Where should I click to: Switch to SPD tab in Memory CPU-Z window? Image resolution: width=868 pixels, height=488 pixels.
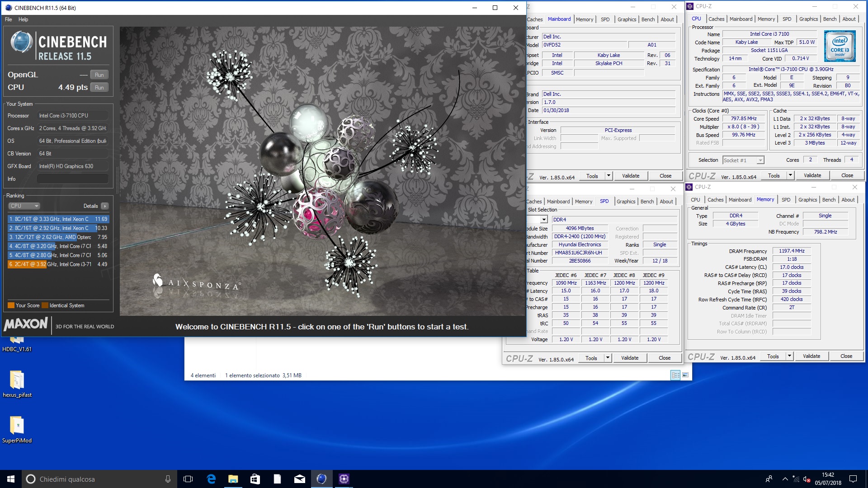(786, 200)
